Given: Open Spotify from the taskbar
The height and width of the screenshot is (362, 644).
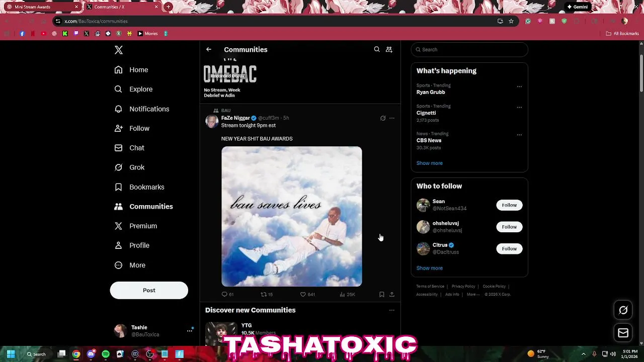Looking at the screenshot, I should click(x=106, y=354).
